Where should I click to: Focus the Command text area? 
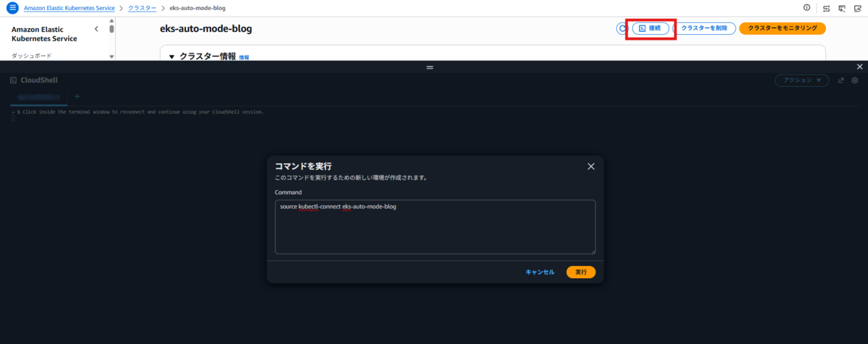(x=435, y=227)
